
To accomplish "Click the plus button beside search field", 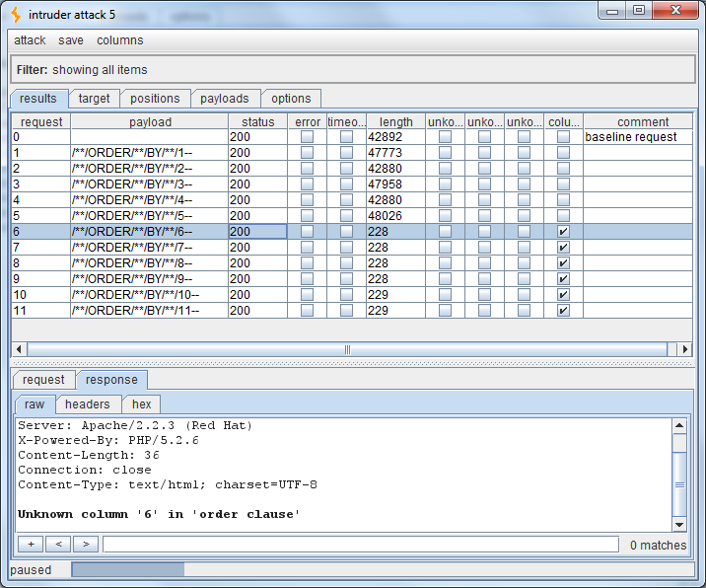I will [x=31, y=545].
